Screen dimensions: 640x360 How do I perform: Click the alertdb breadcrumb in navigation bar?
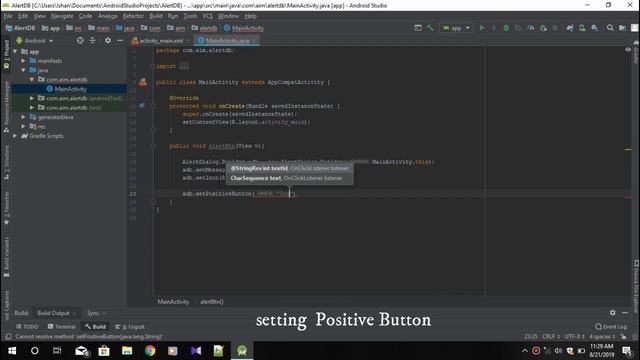click(204, 28)
